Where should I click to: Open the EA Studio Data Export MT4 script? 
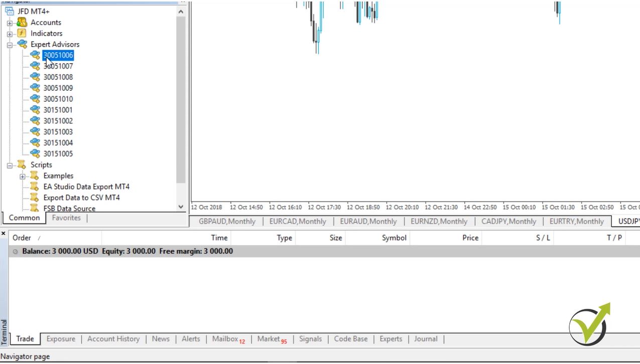tap(33, 187)
